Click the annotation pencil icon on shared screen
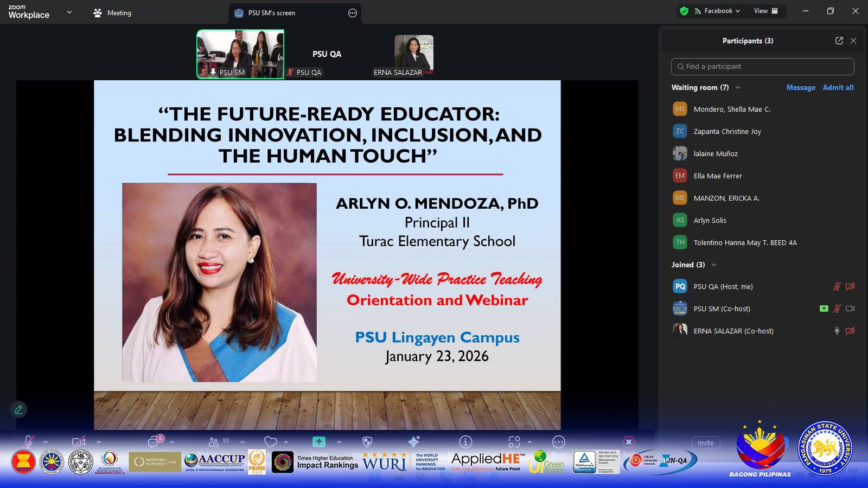 click(x=18, y=409)
